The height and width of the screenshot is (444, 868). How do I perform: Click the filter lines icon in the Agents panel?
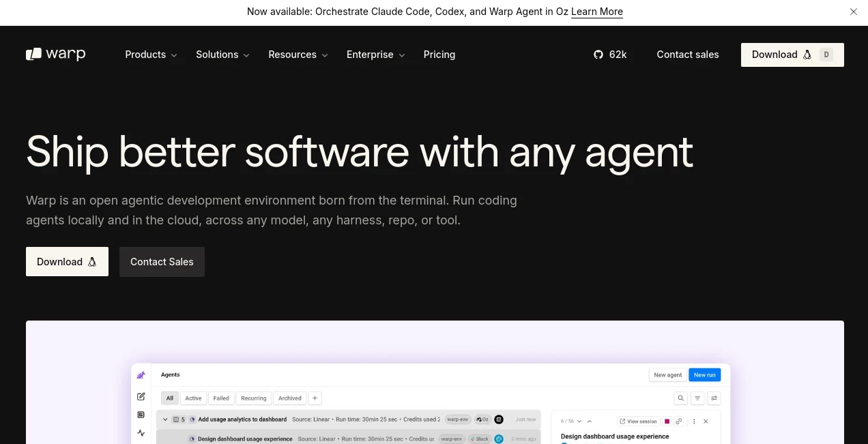(x=697, y=398)
